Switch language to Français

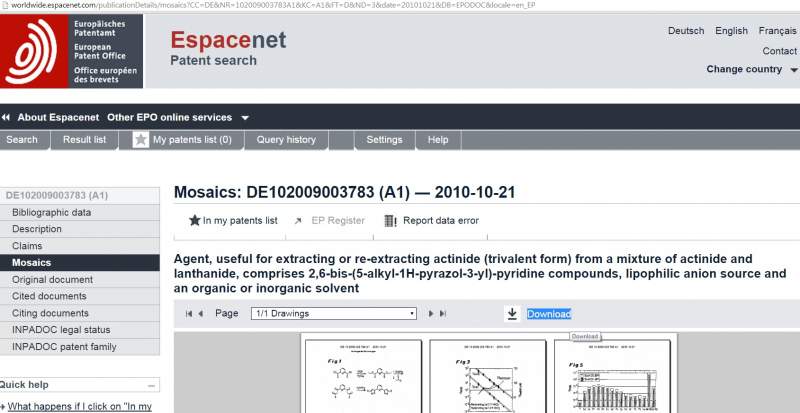(777, 31)
